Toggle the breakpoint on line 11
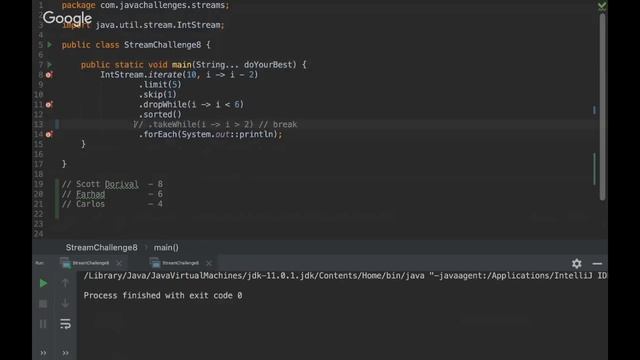Image resolution: width=640 pixels, height=360 pixels. [x=49, y=104]
